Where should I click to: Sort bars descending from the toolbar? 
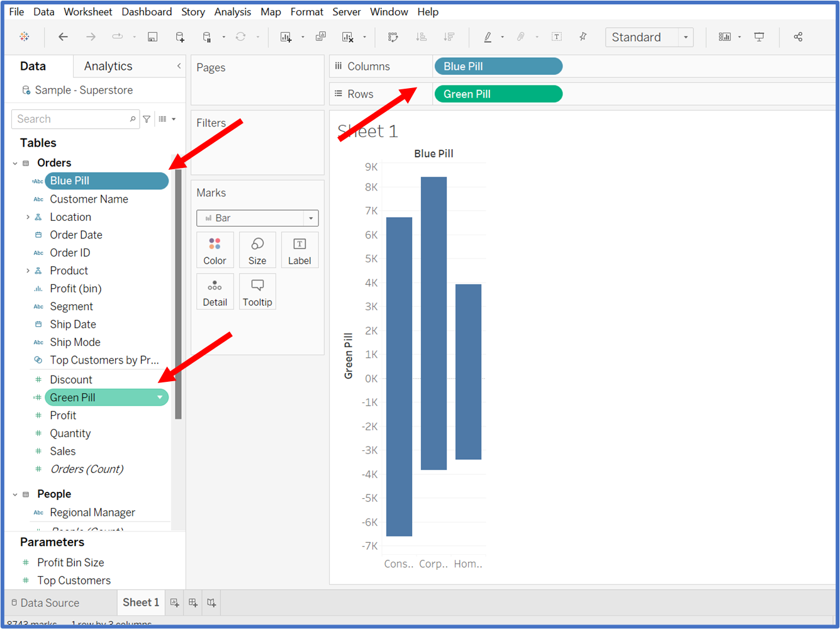[x=449, y=36]
